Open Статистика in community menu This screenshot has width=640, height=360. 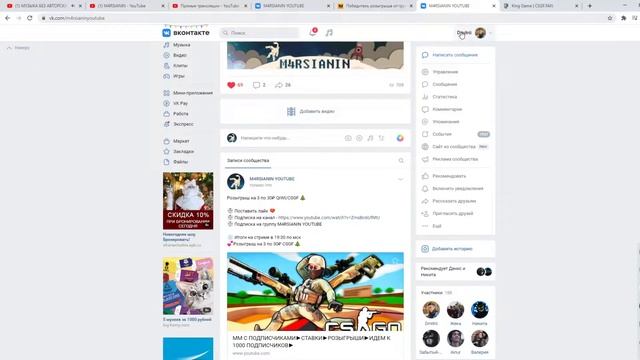[444, 97]
